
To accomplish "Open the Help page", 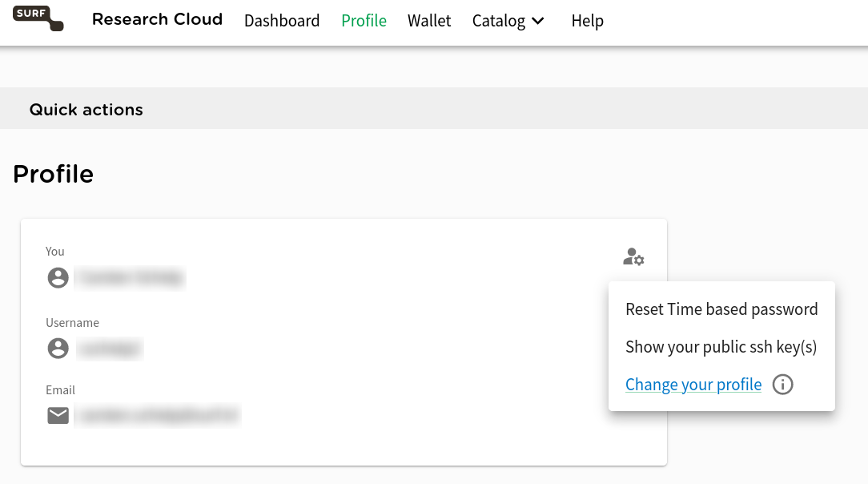I will pyautogui.click(x=587, y=21).
